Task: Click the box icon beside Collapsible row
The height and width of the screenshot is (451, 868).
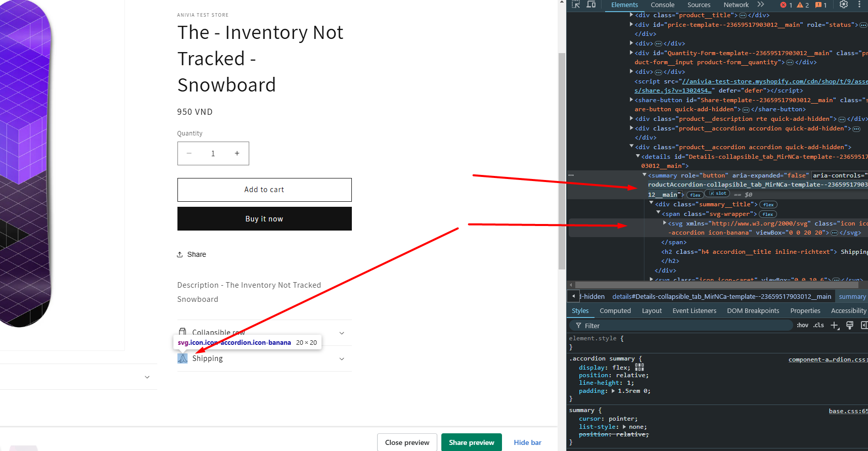Action: [x=182, y=332]
